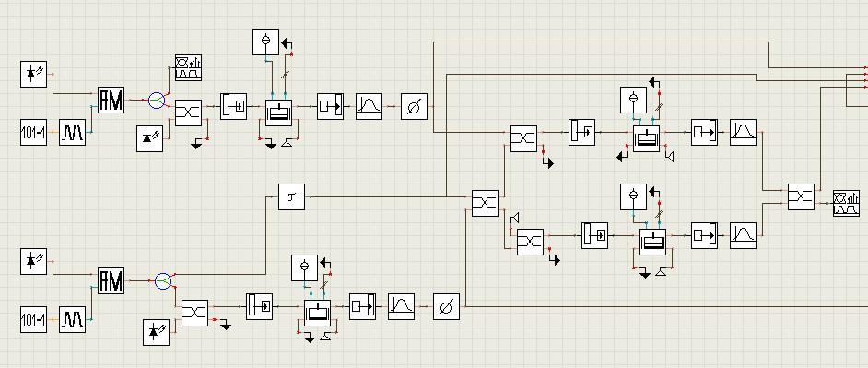Screen dimensions: 868x368
Task: Select the time delay τ block
Action: (x=291, y=196)
